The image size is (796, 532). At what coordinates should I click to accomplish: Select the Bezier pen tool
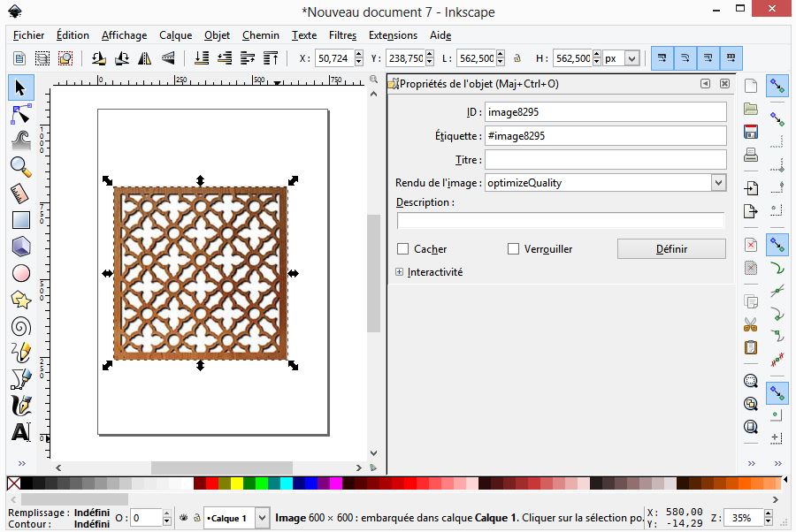tap(21, 379)
